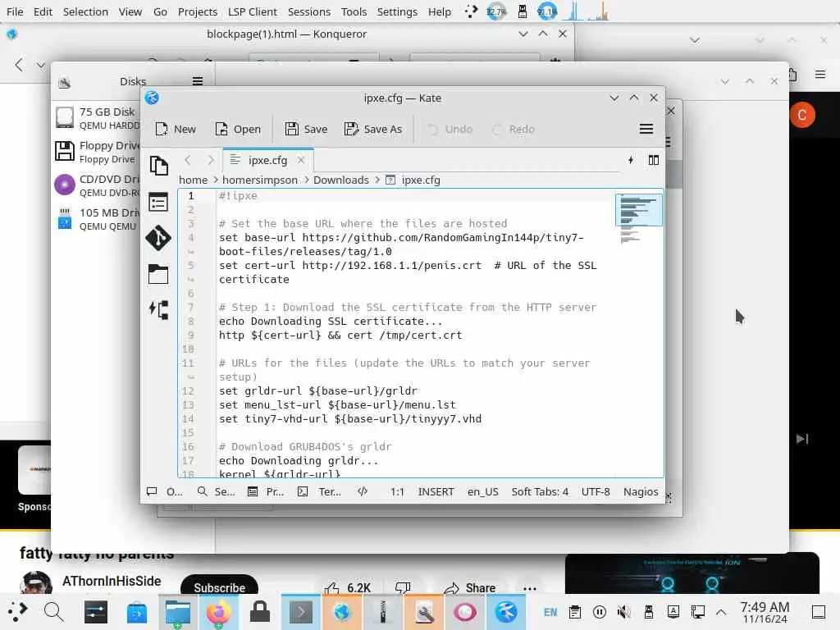Click 'home' in the breadcrumb path
Image resolution: width=840 pixels, height=630 pixels.
(193, 180)
